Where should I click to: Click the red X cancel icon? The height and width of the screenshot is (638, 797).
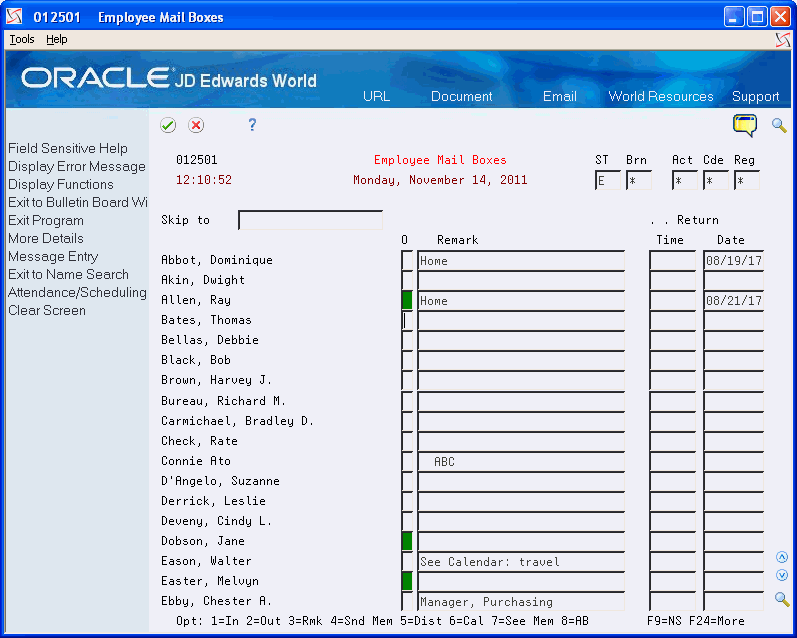click(196, 125)
